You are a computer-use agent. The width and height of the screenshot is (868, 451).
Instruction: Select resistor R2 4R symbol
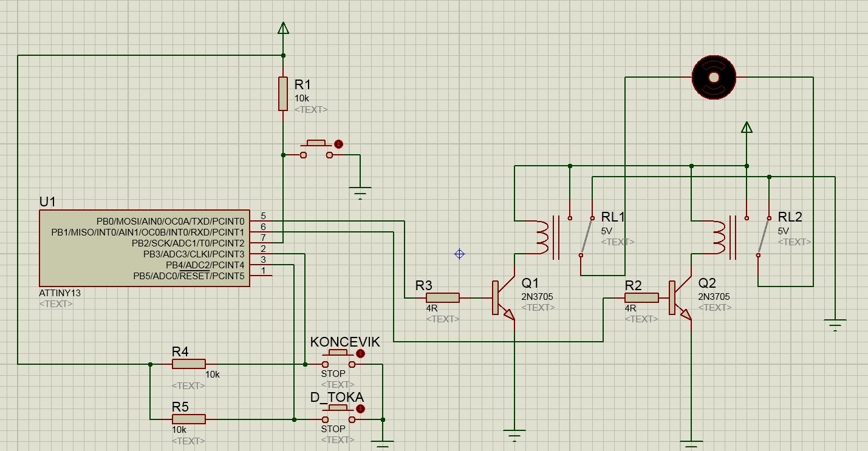coord(641,297)
